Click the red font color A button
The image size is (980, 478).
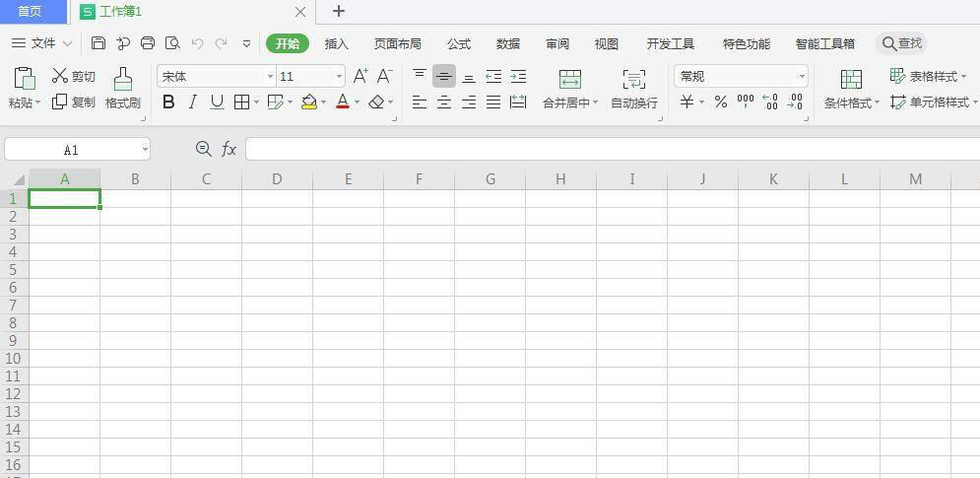[342, 102]
